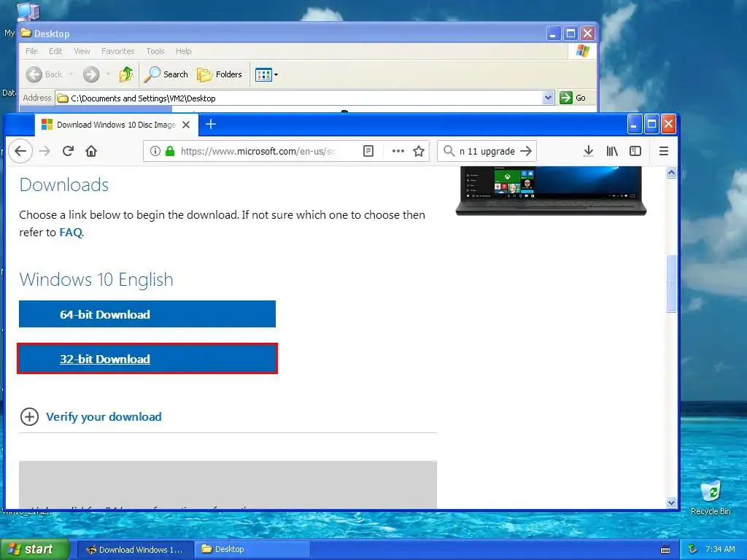The width and height of the screenshot is (747, 560).
Task: Open Help menu in Desktop window
Action: [x=183, y=51]
